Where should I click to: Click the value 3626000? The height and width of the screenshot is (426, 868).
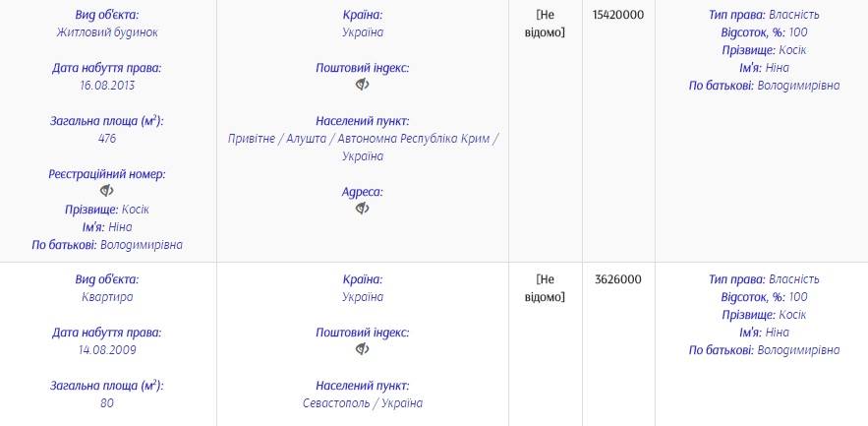618,279
